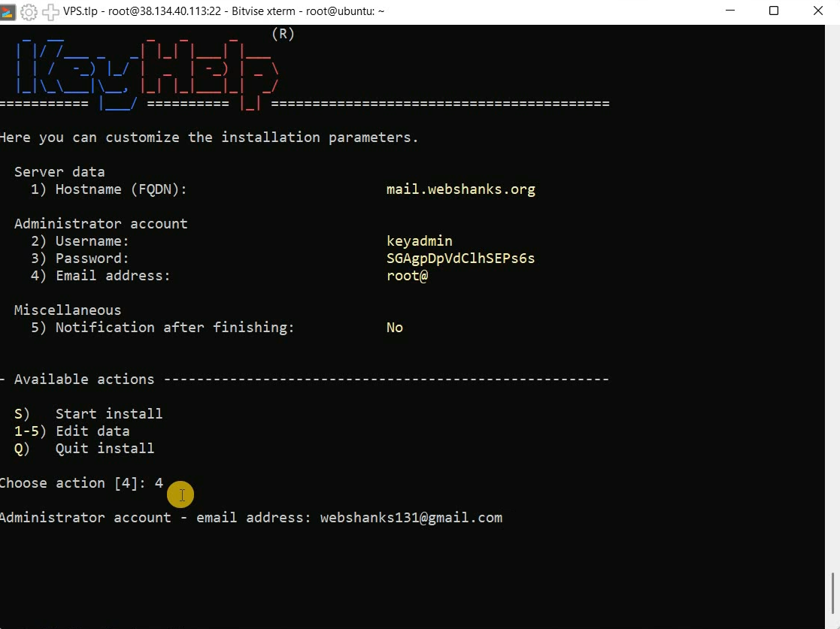
Task: Click the 'Notification after finishing:' label
Action: pyautogui.click(x=175, y=328)
